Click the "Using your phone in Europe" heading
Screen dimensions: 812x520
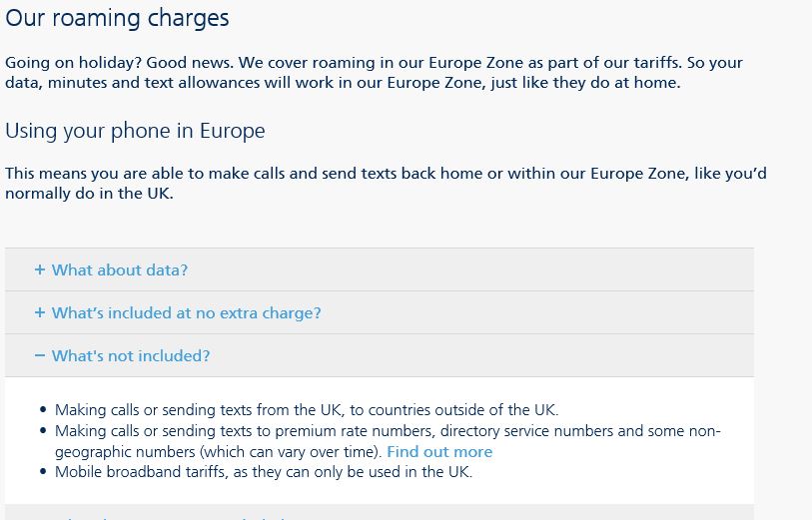[x=135, y=131]
